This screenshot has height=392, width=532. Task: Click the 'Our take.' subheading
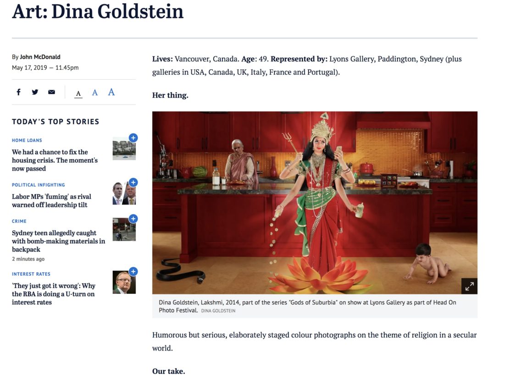click(169, 371)
